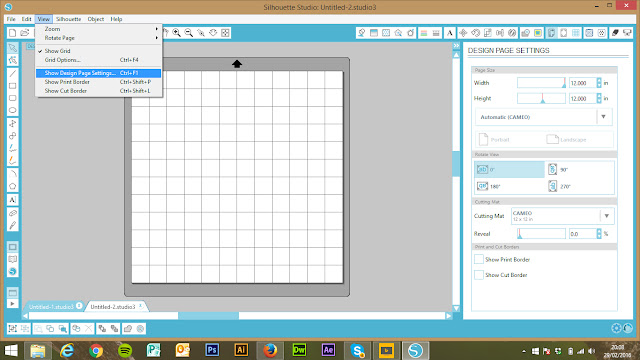640x360 pixels.
Task: Open the Text Style panel icon
Action: pos(450,33)
